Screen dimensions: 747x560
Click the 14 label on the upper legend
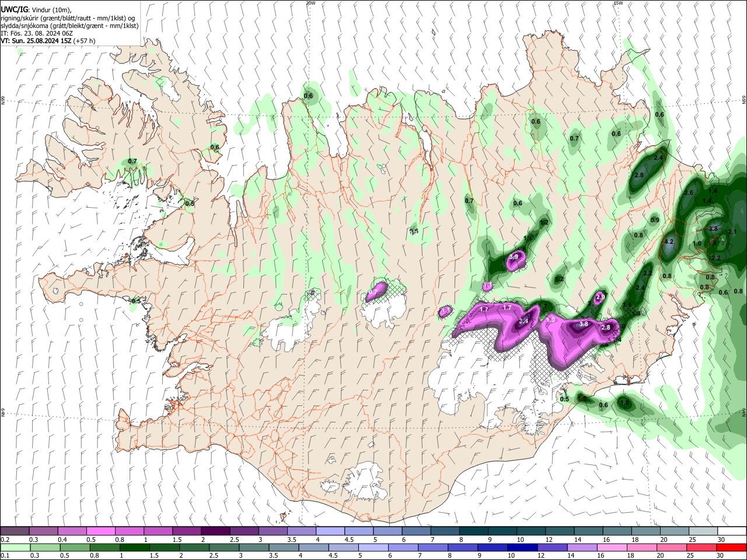point(577,540)
